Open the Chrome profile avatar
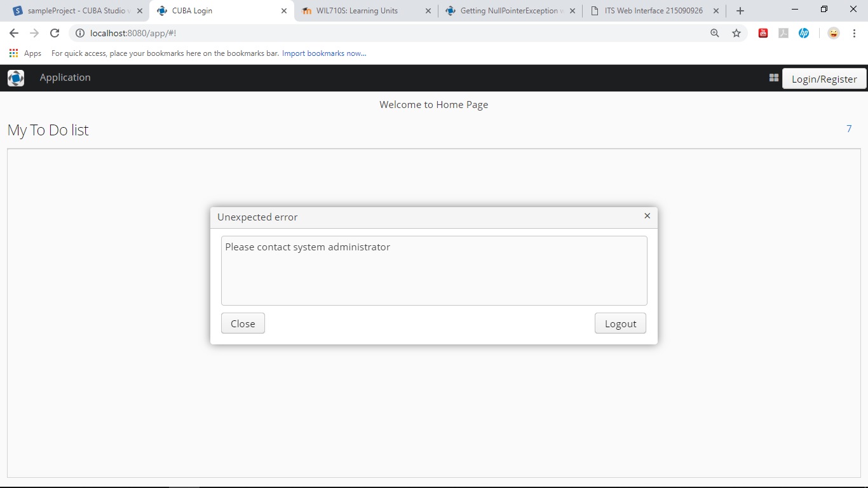The width and height of the screenshot is (868, 488). coord(834,33)
